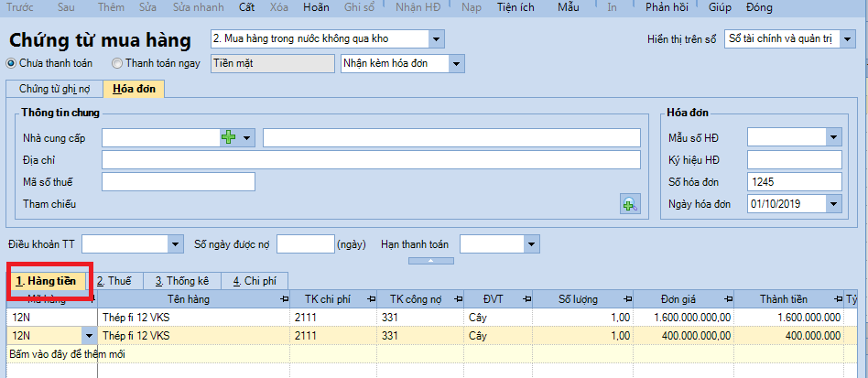Click pin icon on Tên hàng column
Viewport: 868px width, 378px height.
(x=285, y=299)
